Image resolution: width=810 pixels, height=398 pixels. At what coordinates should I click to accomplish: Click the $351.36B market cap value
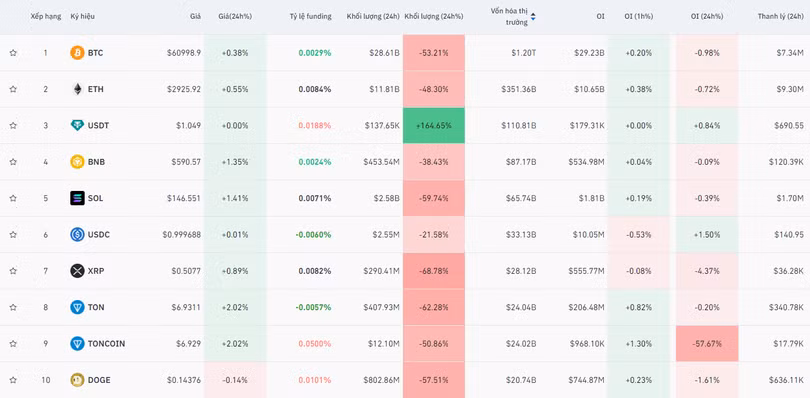tap(519, 89)
